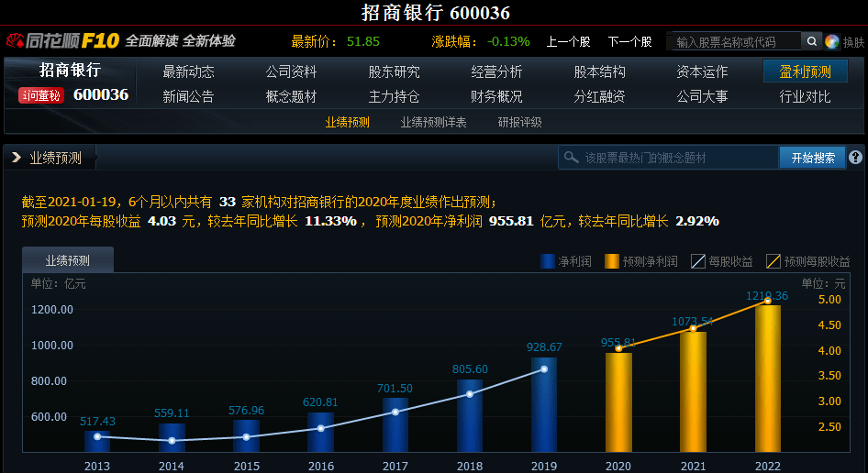Viewport: 868px width, 473px height.
Task: Click the search magnifier icon beside stock input
Action: [x=811, y=41]
